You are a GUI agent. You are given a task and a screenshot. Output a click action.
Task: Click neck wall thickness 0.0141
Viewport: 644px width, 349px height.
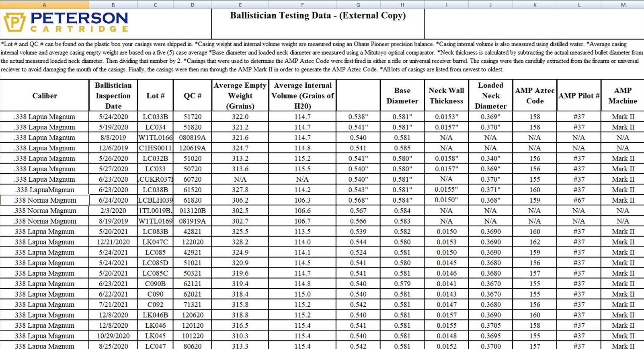point(446,284)
